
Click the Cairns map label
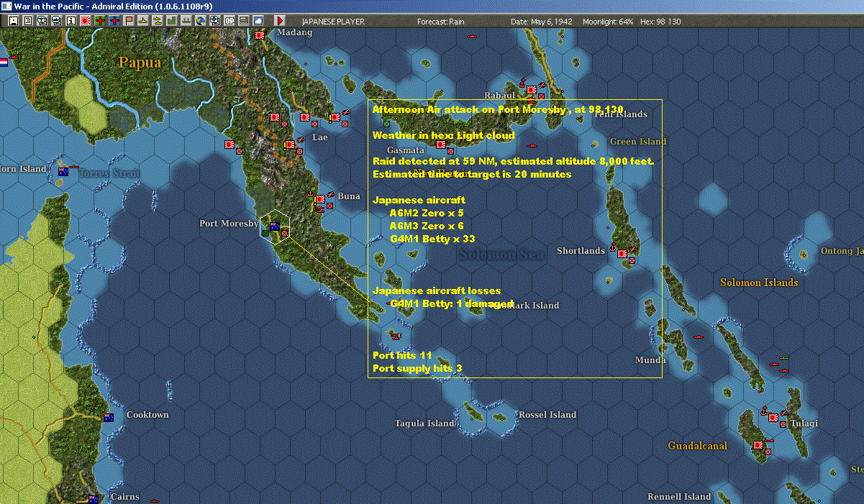(x=124, y=497)
